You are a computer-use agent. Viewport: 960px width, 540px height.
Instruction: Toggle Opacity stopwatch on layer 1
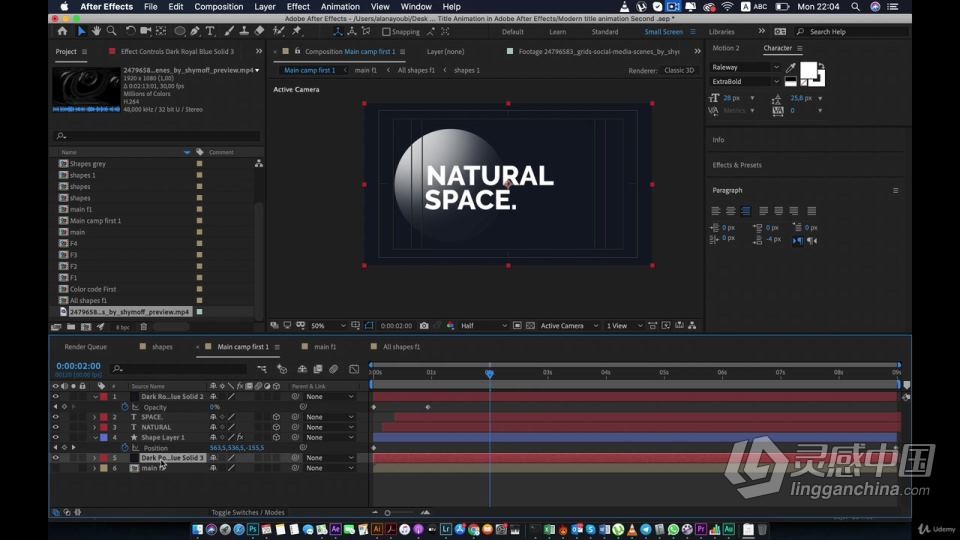coord(125,407)
